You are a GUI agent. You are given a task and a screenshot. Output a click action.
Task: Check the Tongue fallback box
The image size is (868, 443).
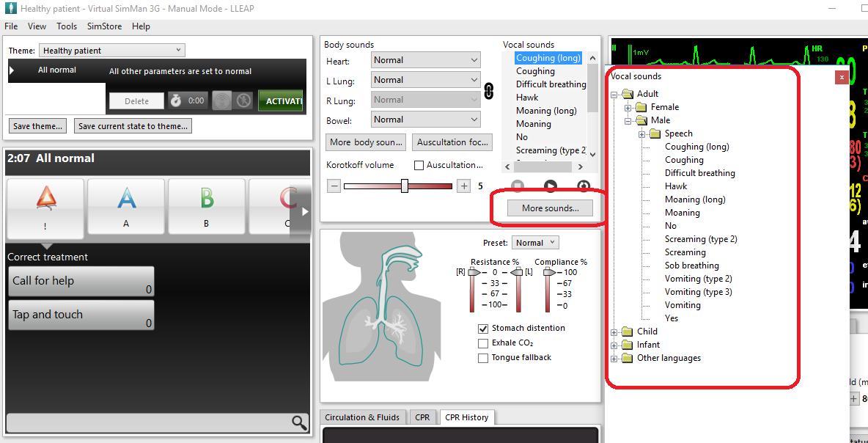click(483, 358)
